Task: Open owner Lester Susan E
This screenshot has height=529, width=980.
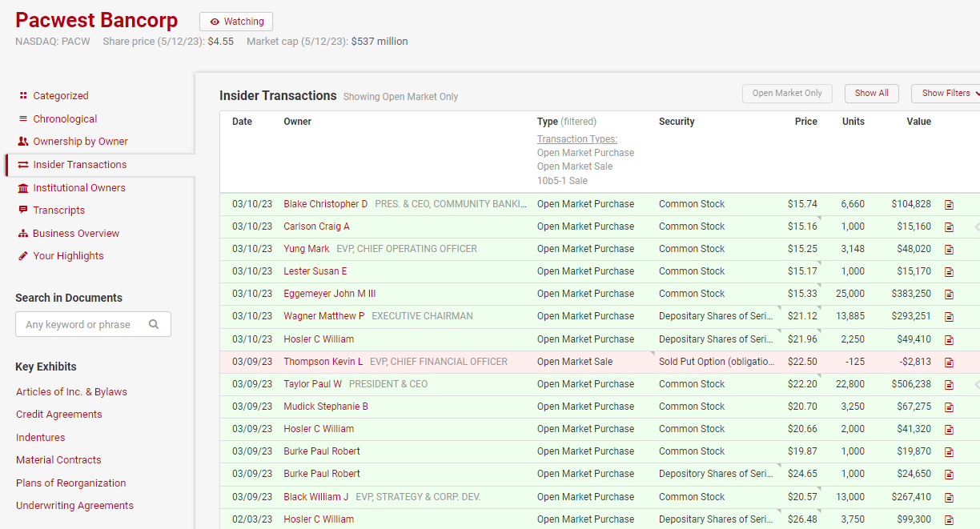Action: point(315,271)
